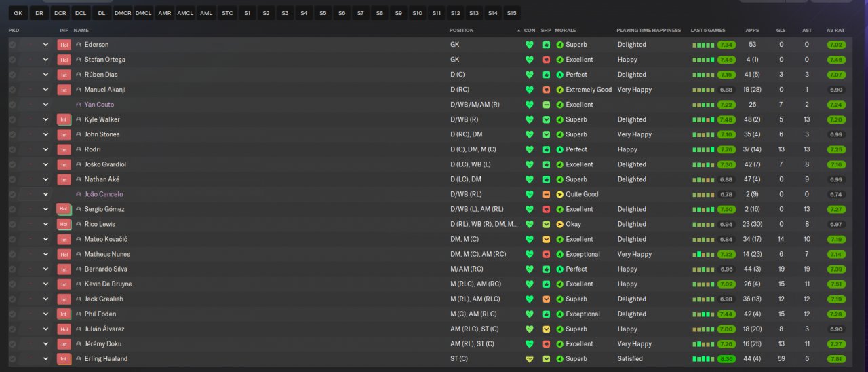The image size is (868, 372).
Task: Toggle the picked checkmark for Erling Haaland
Action: point(12,358)
